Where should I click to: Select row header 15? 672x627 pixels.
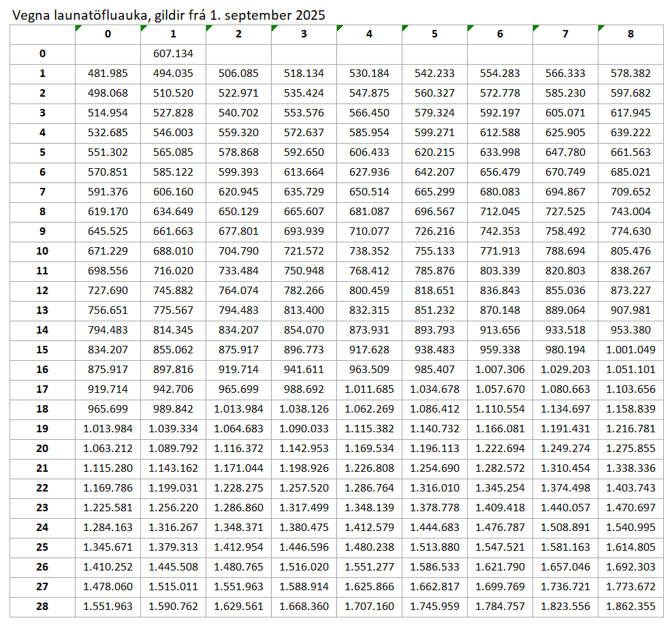click(42, 350)
